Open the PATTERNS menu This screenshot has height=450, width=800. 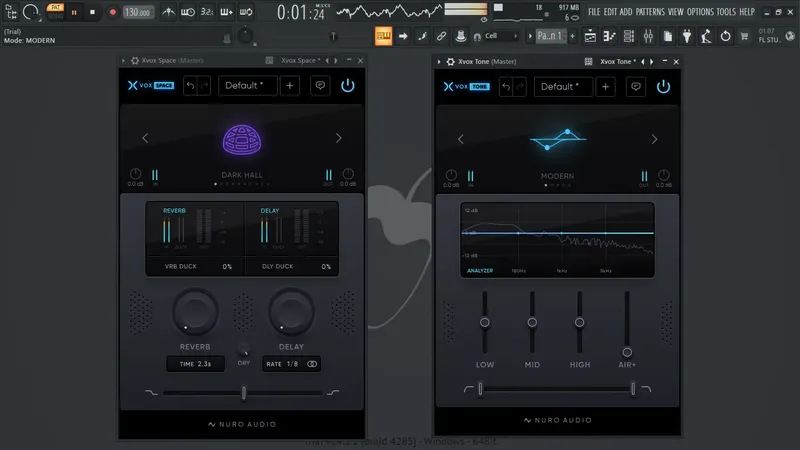point(650,12)
